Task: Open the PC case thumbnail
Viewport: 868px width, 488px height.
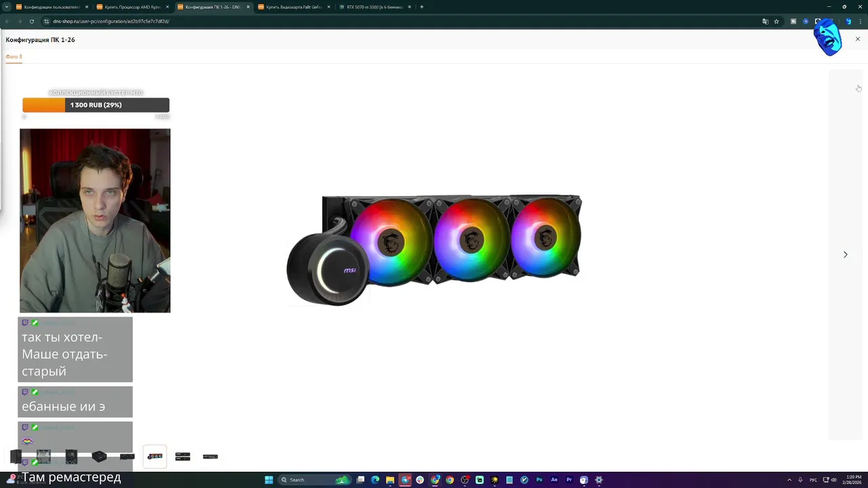Action: point(16,456)
